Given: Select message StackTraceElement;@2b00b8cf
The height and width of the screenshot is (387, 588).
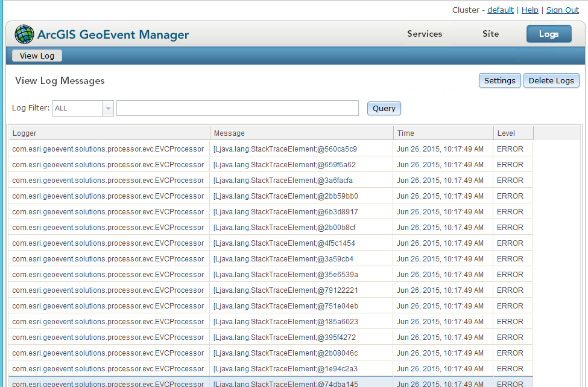Looking at the screenshot, I should point(284,228).
